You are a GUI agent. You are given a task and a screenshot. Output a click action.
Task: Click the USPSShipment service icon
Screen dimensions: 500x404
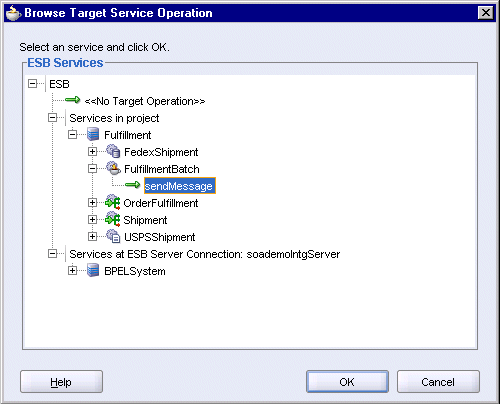(x=113, y=236)
